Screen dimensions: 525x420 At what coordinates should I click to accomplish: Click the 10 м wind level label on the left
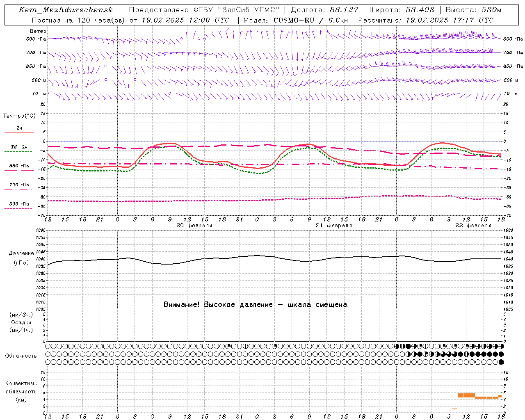click(x=39, y=94)
